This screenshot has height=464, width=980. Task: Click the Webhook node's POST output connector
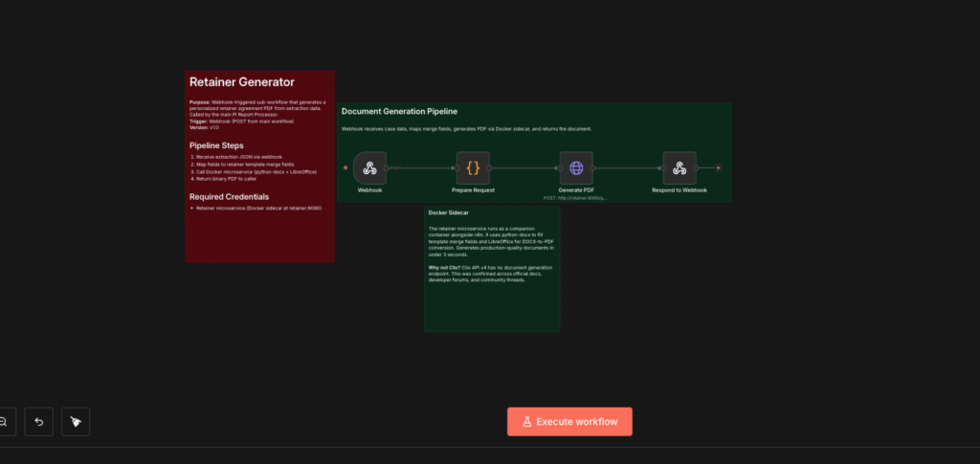[x=387, y=168]
